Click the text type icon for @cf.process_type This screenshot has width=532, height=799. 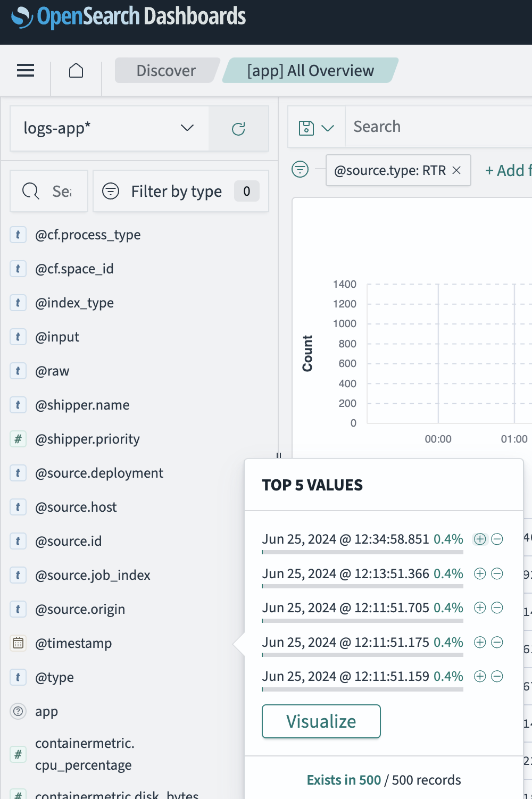[18, 235]
